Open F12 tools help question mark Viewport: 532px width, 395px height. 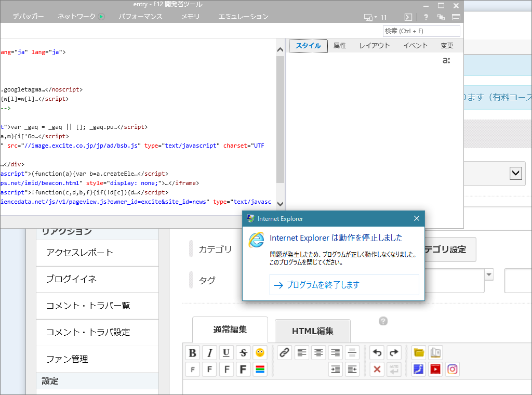(426, 17)
